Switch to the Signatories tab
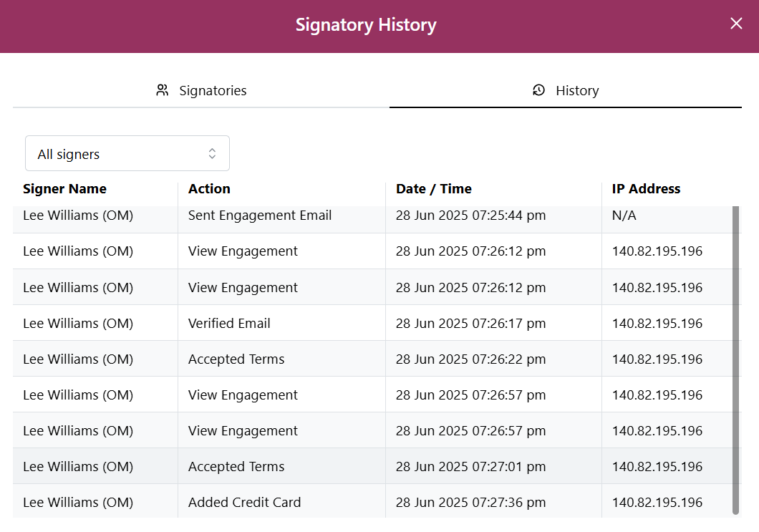 (201, 90)
